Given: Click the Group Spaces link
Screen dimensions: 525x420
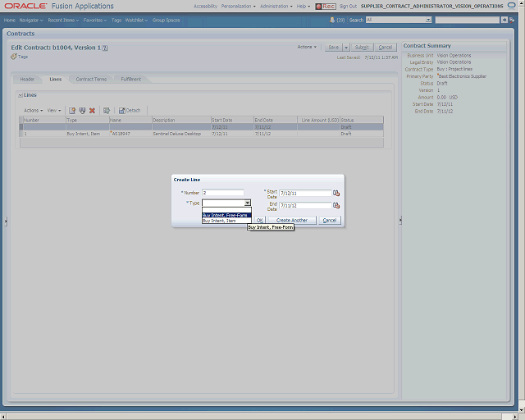Looking at the screenshot, I should 166,20.
